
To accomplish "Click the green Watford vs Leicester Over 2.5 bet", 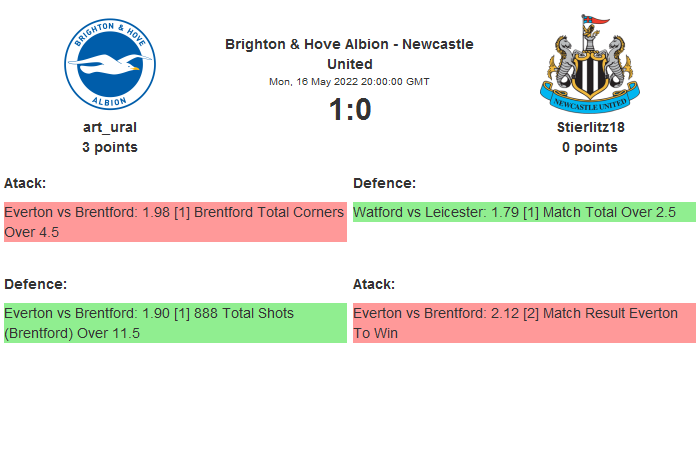I will tap(524, 212).
